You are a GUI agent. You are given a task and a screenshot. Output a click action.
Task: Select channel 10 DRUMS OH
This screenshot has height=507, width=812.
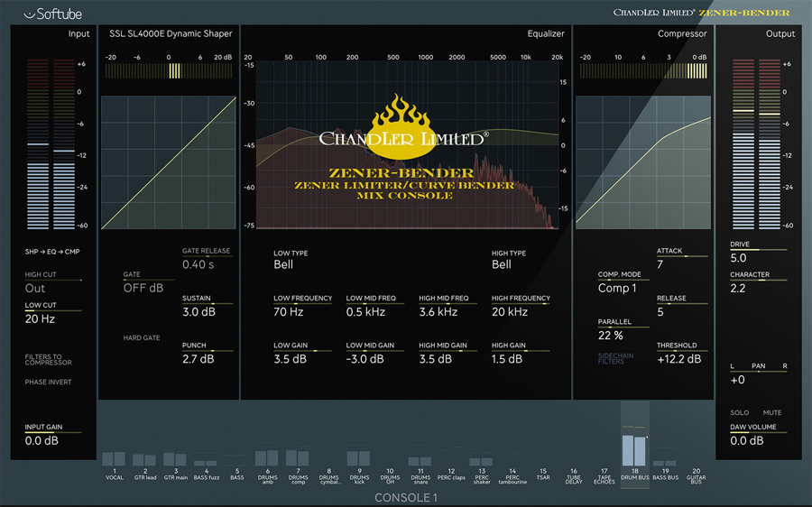[x=390, y=476]
